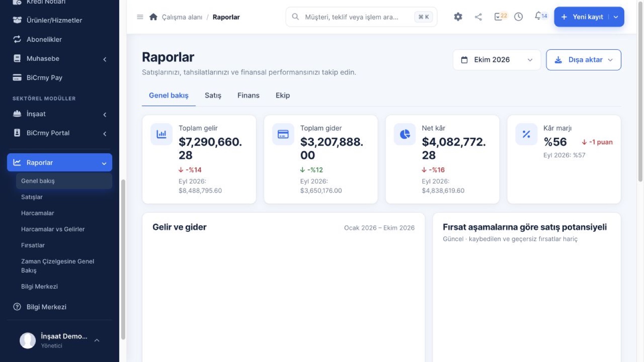Open notifications bell with 14 badge
Viewport: 644px width, 362px height.
point(541,16)
